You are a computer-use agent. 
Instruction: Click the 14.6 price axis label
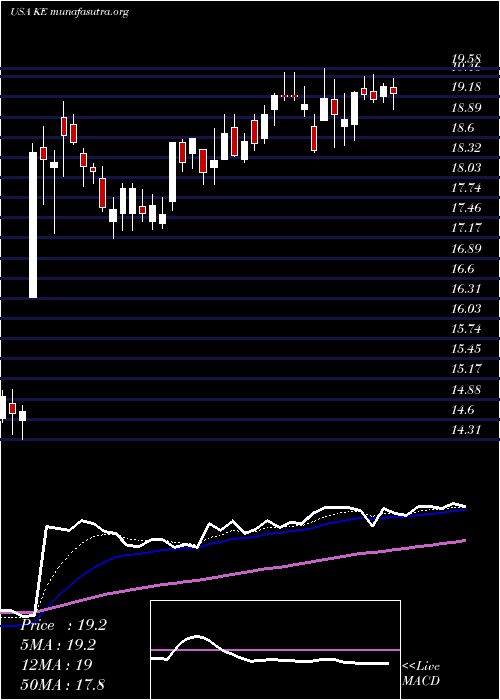click(462, 409)
